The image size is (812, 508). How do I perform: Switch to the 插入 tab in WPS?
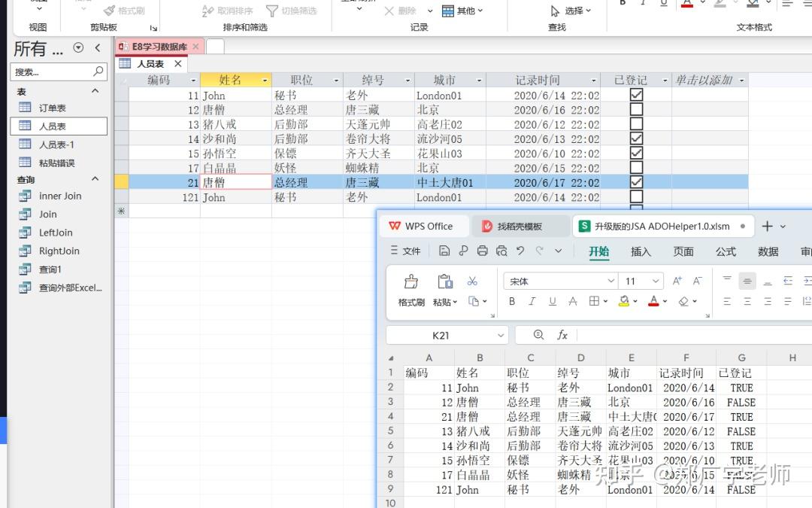[640, 252]
